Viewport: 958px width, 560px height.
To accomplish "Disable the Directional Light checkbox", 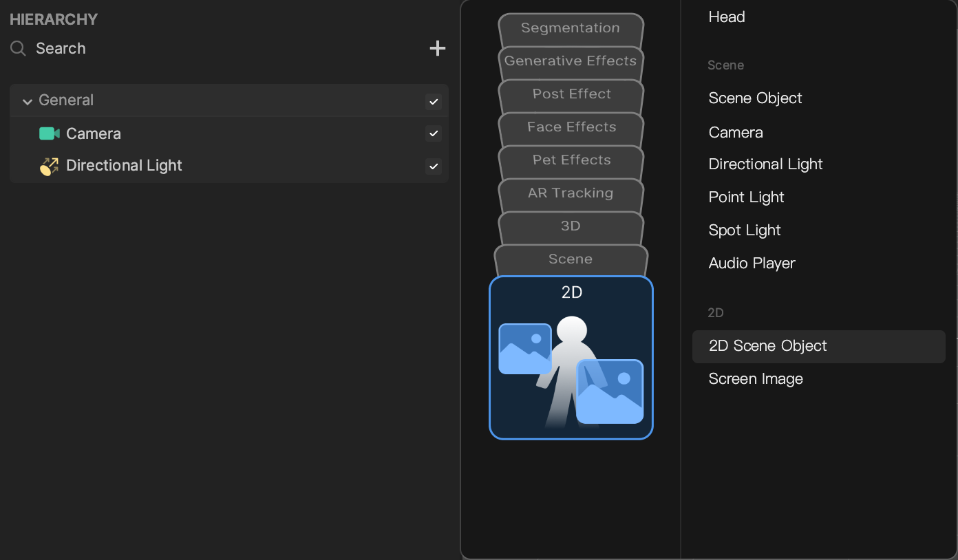I will pyautogui.click(x=434, y=166).
